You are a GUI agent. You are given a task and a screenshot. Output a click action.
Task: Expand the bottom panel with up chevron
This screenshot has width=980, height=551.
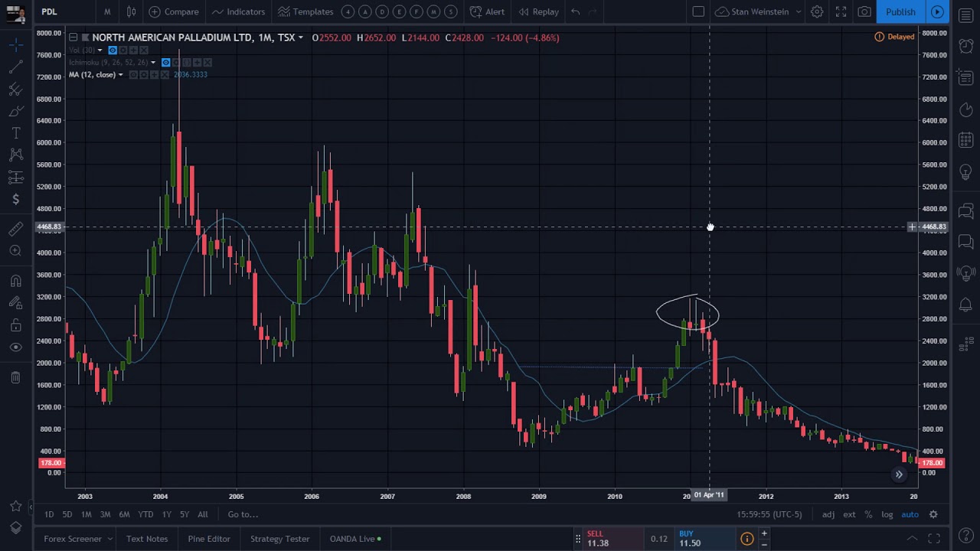coord(912,539)
